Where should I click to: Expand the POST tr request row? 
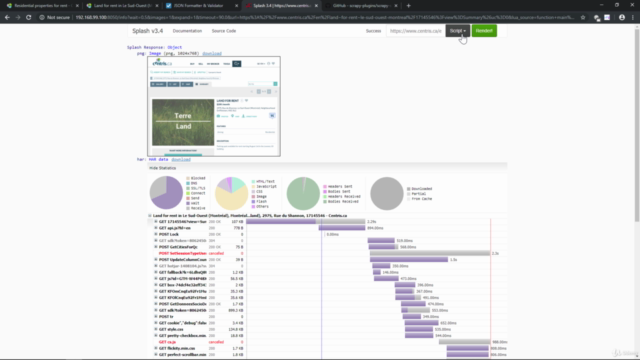point(156,316)
